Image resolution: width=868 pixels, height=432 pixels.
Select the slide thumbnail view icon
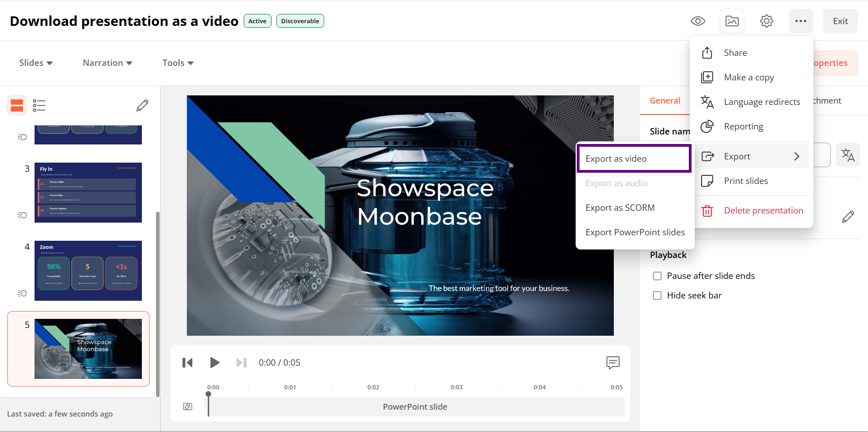tap(17, 105)
